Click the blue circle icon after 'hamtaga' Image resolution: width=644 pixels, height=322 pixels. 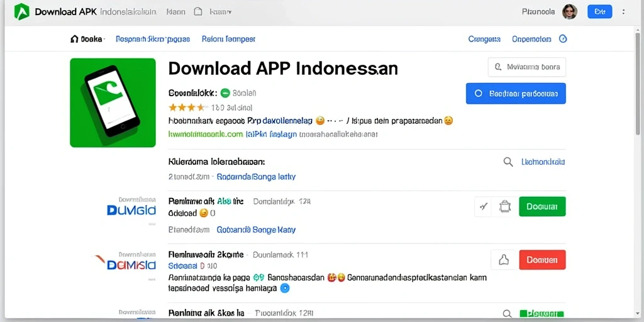(285, 288)
